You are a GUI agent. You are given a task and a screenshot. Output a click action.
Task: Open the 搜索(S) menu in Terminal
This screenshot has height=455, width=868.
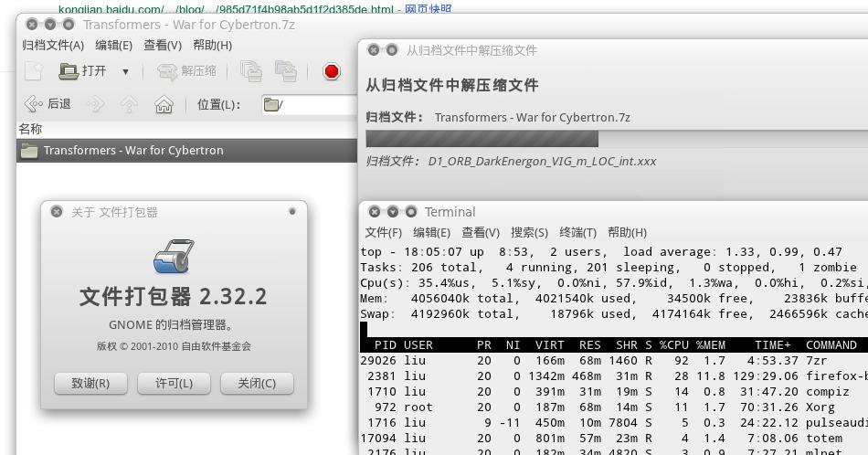(x=529, y=232)
